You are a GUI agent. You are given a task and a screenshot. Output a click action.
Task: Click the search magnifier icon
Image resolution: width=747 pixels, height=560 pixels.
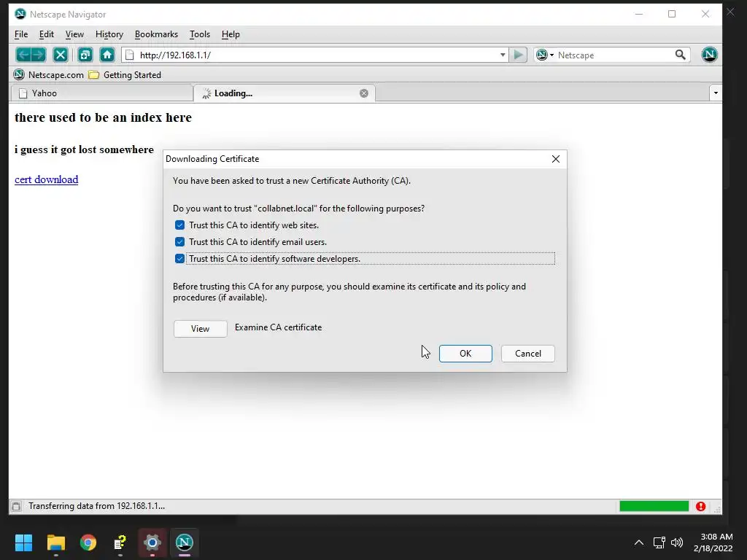[681, 55]
